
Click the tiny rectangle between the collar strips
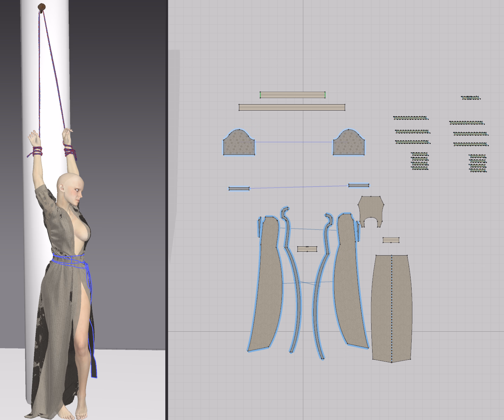coord(307,249)
